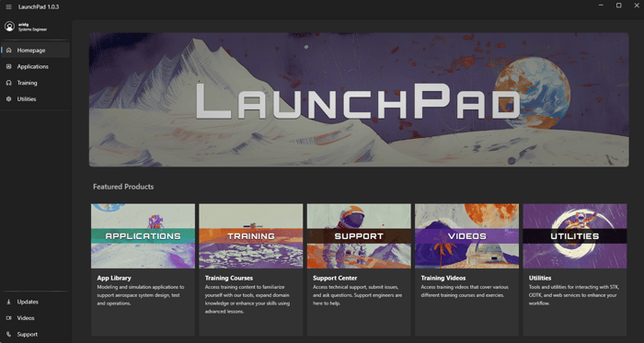This screenshot has width=644, height=343.
Task: Click the Videos camera icon
Action: tap(8, 318)
